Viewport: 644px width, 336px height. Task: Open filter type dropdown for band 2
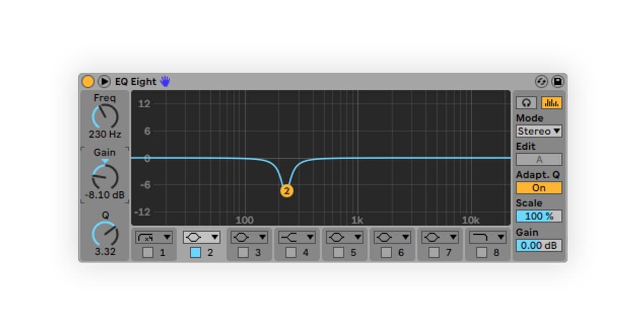point(201,237)
